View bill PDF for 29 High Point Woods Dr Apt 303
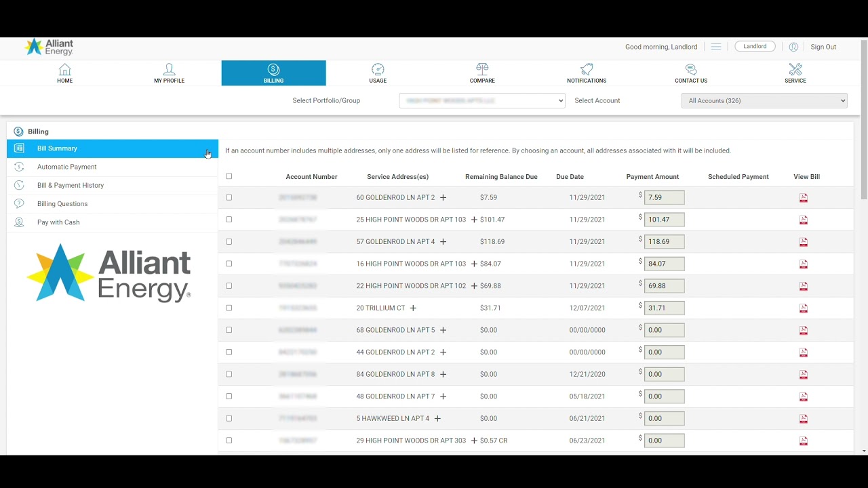 point(804,441)
